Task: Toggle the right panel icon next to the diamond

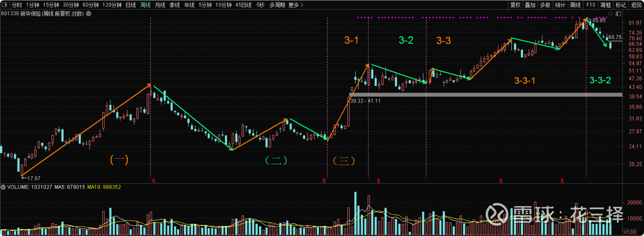Action: (x=618, y=14)
